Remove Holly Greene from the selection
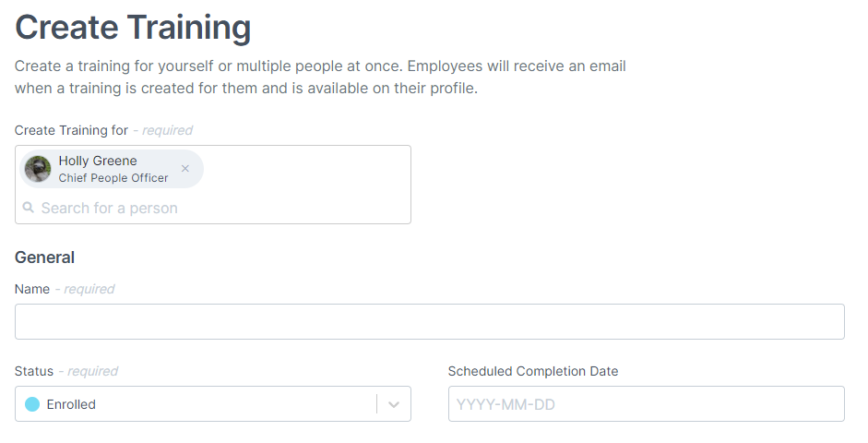The height and width of the screenshot is (443, 868). tap(185, 169)
